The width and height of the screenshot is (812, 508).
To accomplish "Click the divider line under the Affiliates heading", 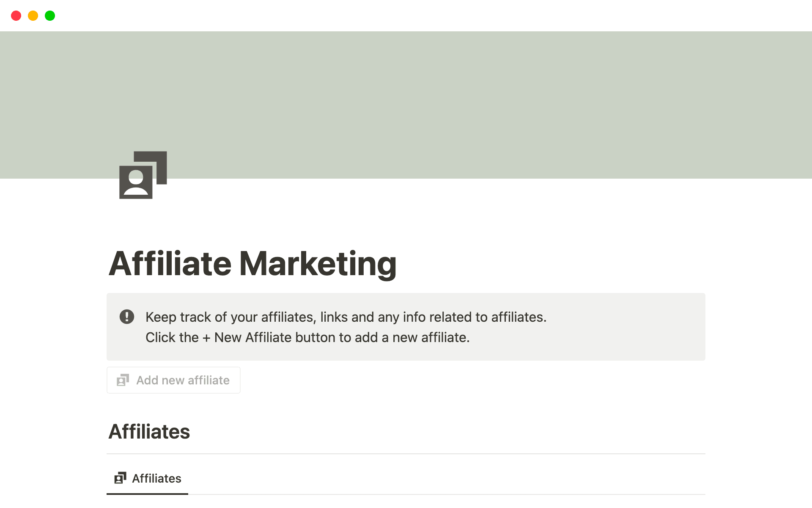I will [406, 454].
